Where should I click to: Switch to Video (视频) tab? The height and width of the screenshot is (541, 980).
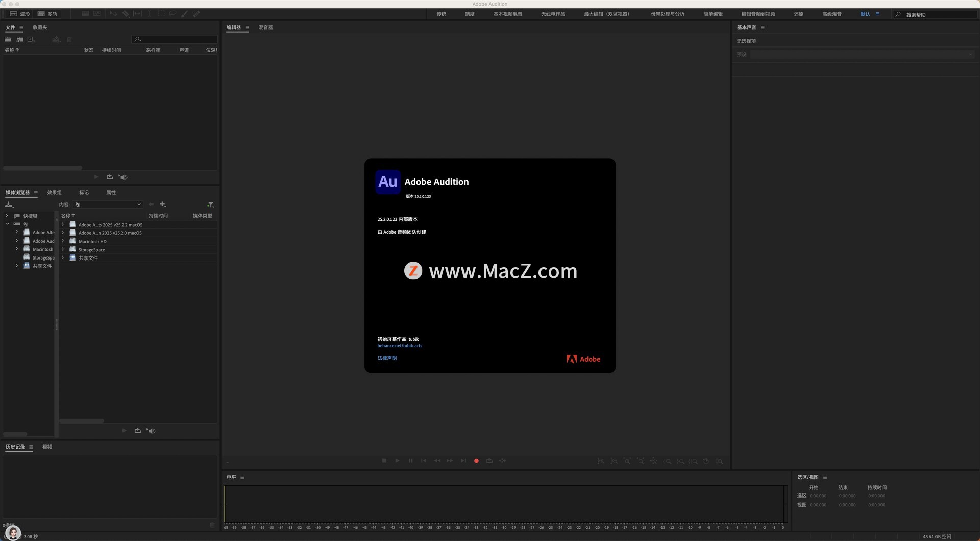[47, 447]
